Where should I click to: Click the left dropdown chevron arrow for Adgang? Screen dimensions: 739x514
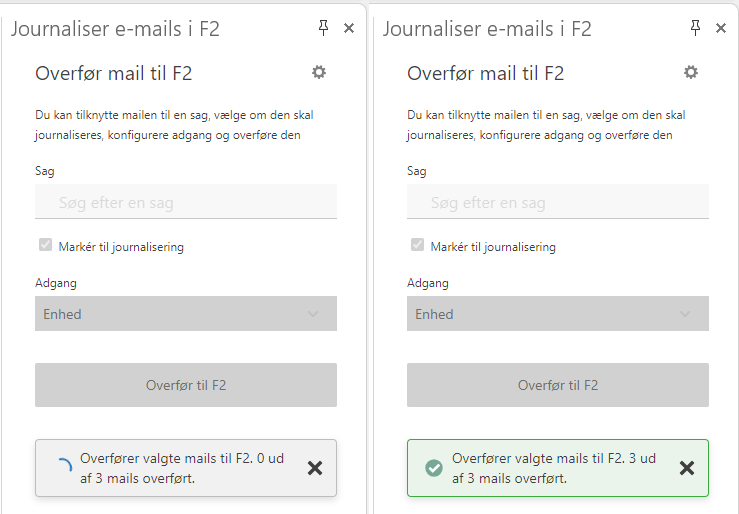click(x=313, y=314)
